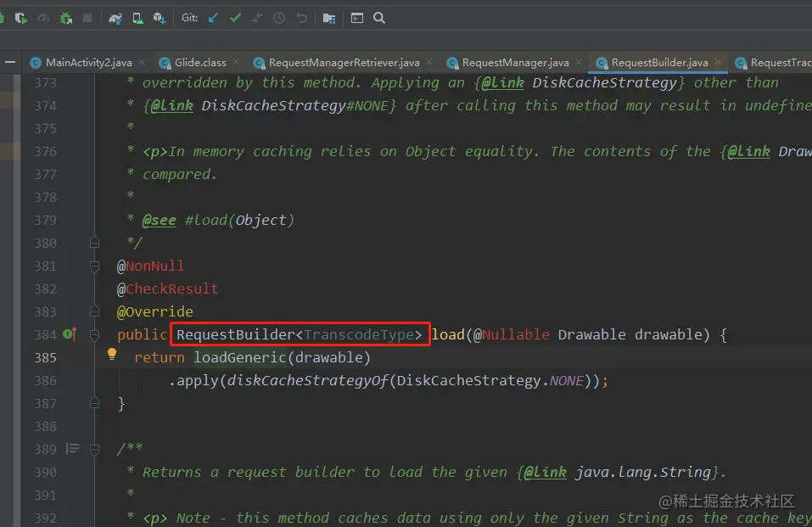Open RequestManager.java tab
This screenshot has height=527, width=812.
(x=515, y=63)
